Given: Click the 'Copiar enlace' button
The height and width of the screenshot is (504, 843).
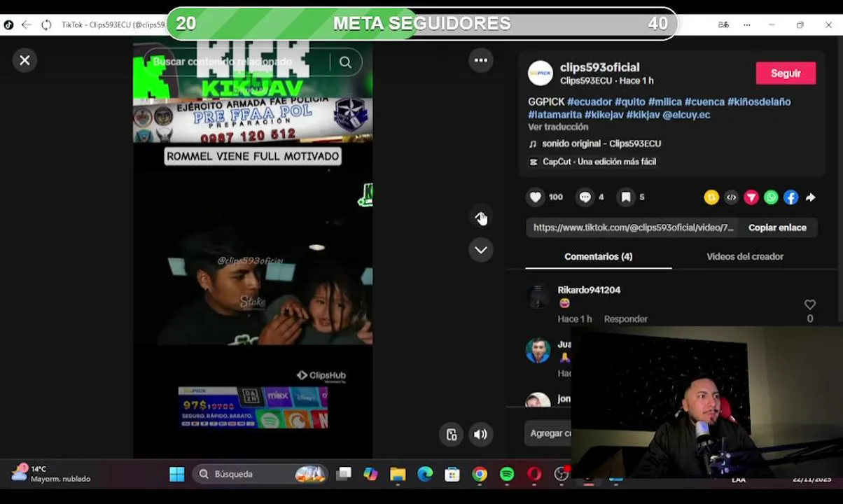Looking at the screenshot, I should pos(777,227).
